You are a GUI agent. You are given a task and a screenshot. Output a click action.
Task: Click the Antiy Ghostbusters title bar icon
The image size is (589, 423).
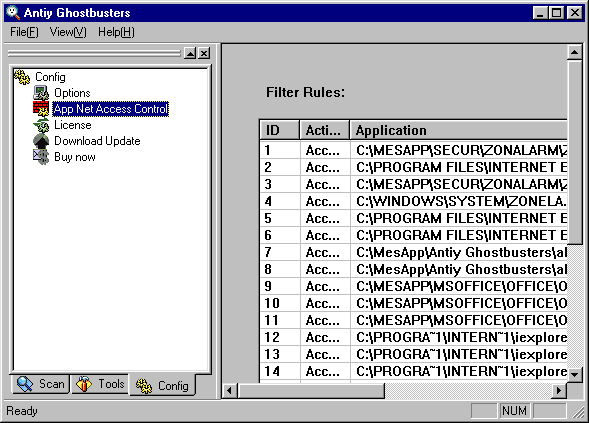(x=13, y=12)
